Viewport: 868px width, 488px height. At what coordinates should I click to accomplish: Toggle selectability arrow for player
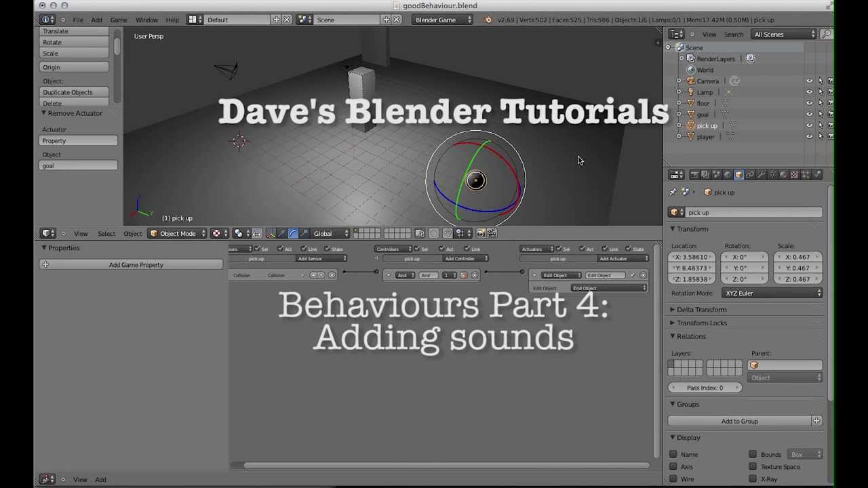[x=820, y=136]
